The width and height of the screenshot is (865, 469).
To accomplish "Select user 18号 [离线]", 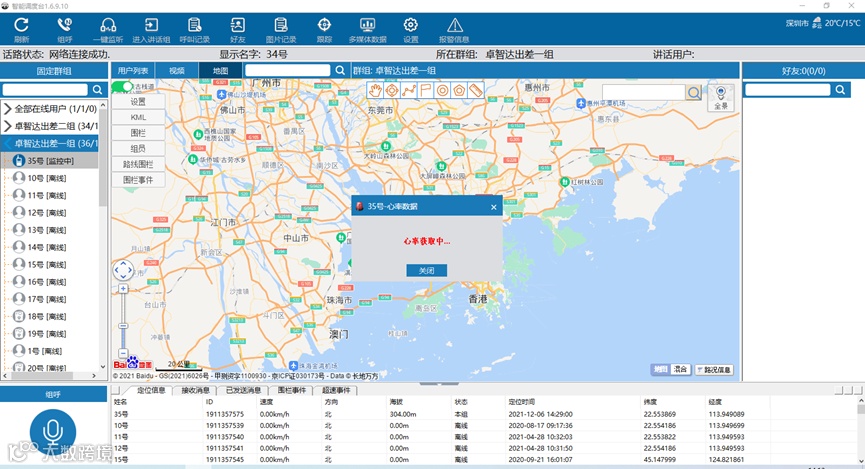I will [47, 317].
